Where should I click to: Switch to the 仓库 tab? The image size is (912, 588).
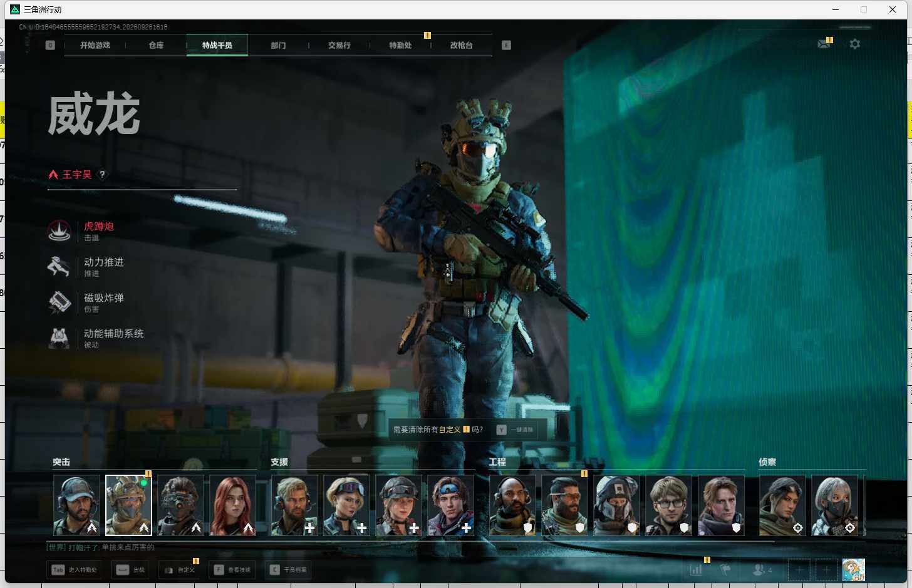156,45
